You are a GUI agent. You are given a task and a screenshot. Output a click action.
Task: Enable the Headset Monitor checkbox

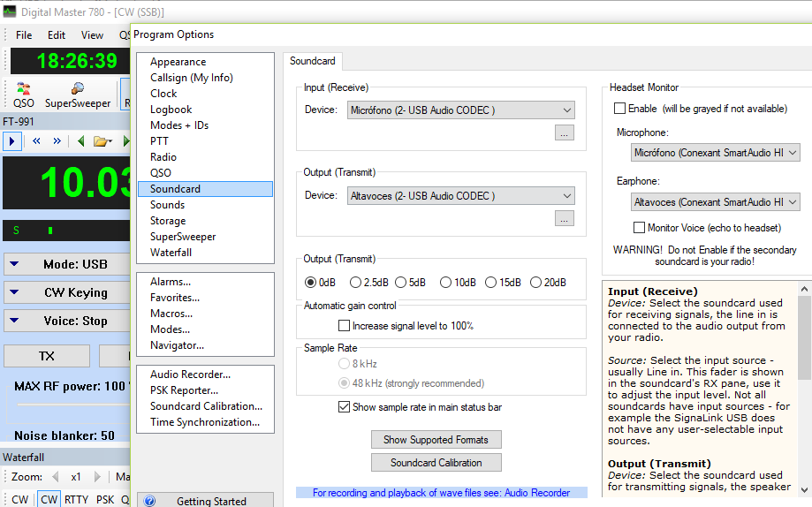(x=619, y=109)
